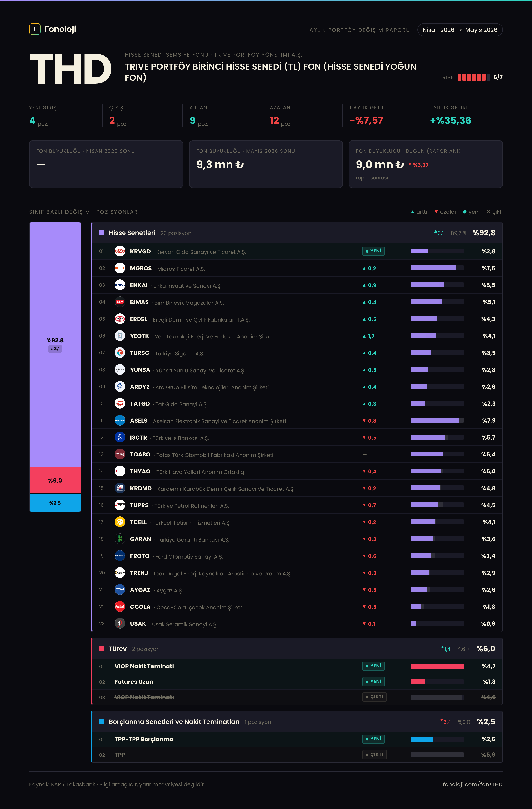Viewport: 532px width, 809px height.
Task: Click the TPP-TPP Borçlanma position name
Action: click(x=144, y=739)
